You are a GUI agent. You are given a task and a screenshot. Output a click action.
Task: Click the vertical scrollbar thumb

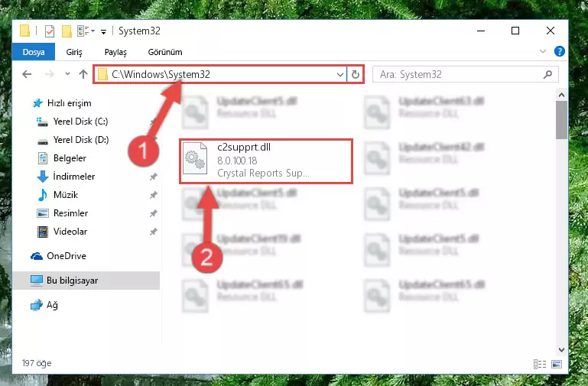tap(561, 120)
